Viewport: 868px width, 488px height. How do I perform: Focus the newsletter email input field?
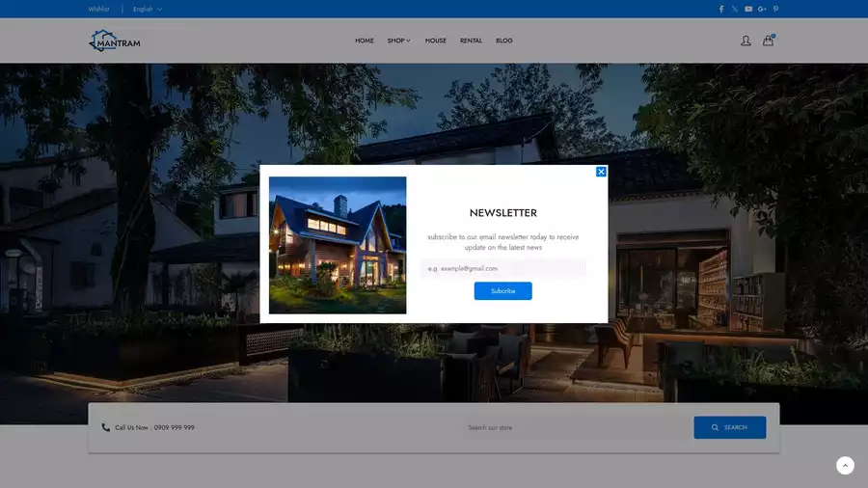click(502, 268)
